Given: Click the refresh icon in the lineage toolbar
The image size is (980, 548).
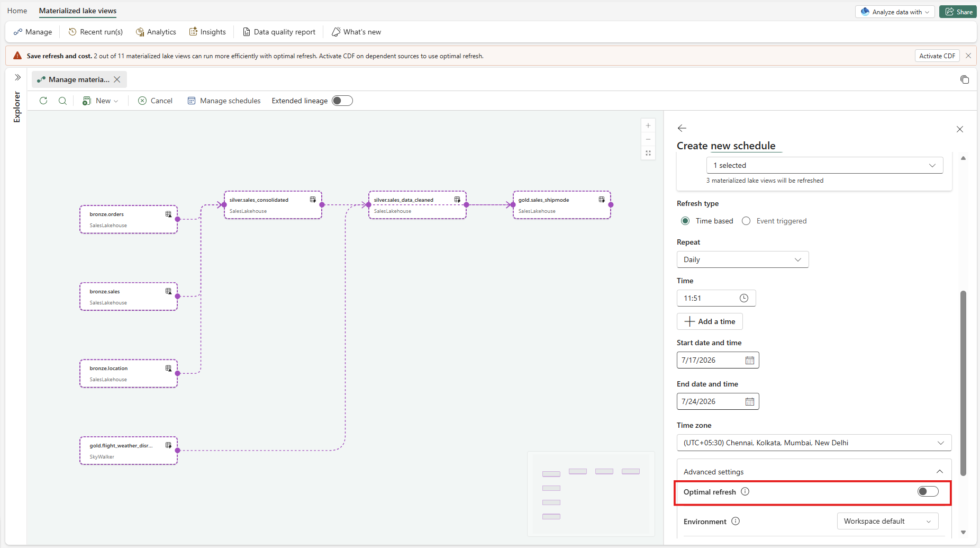Looking at the screenshot, I should pos(43,101).
